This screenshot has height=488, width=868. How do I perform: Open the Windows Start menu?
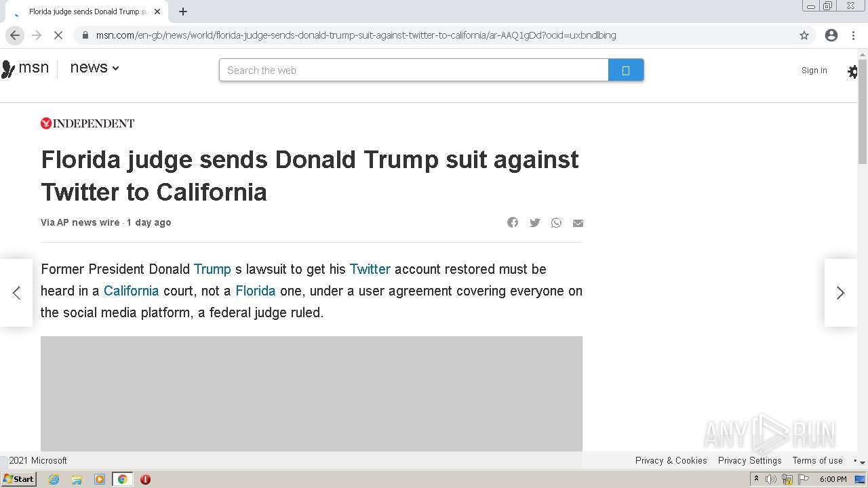point(19,479)
